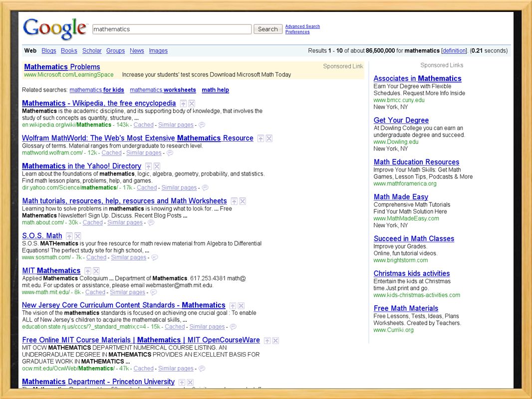
Task: Search related: math help
Action: [216, 90]
